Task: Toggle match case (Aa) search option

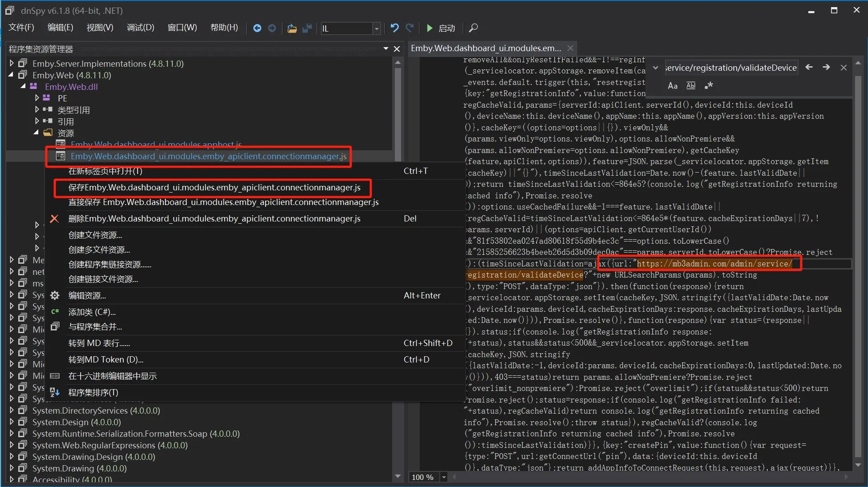Action: tap(673, 85)
